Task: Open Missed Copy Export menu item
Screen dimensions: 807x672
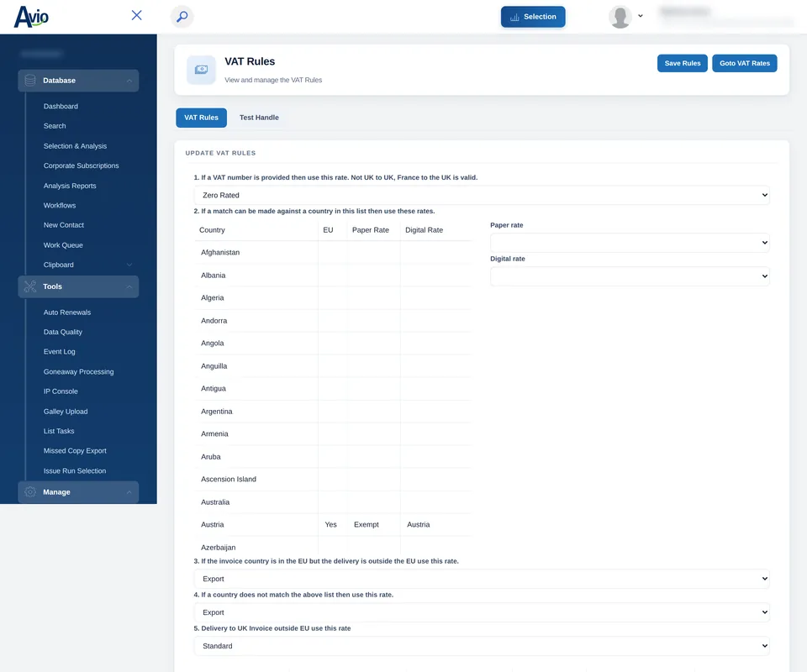Action: [75, 451]
